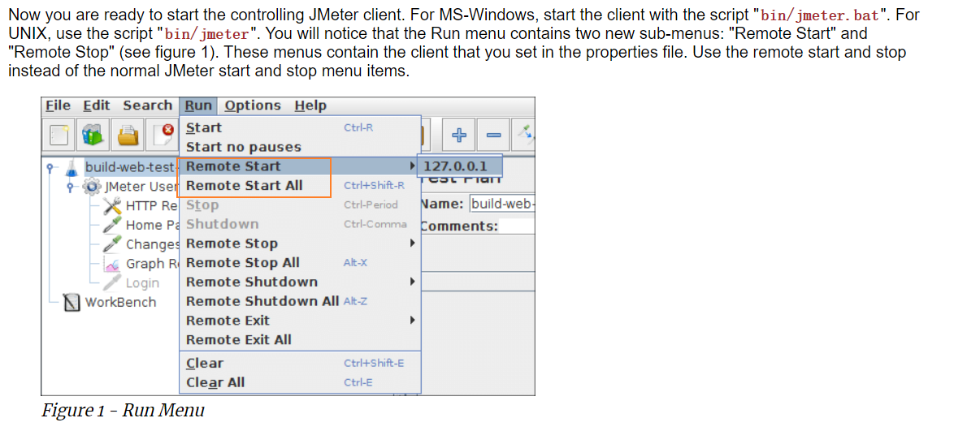Screen dimensions: 980x431
Task: Choose Clear in Run menu
Action: coord(299,363)
